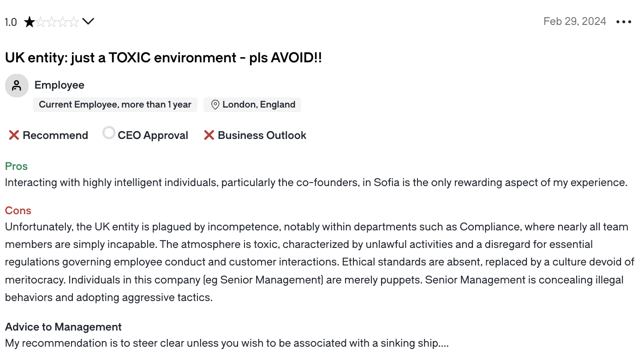Click the green Pros heading
This screenshot has height=361, width=644.
tap(16, 166)
